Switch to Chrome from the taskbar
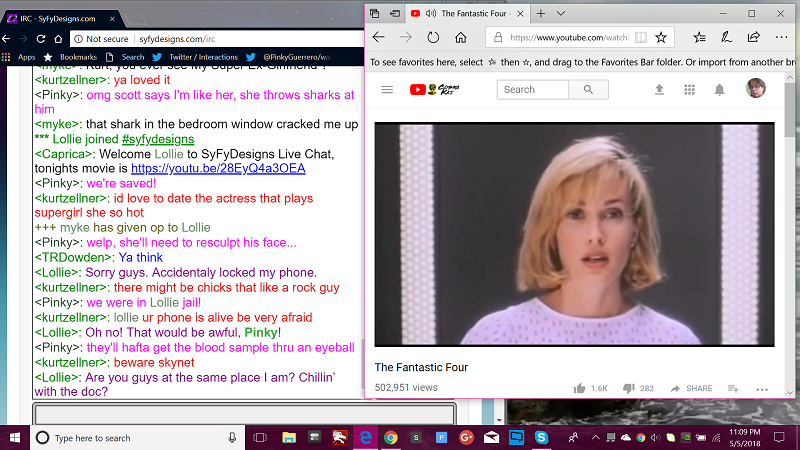Viewport: 800px width, 450px height. pos(391,438)
